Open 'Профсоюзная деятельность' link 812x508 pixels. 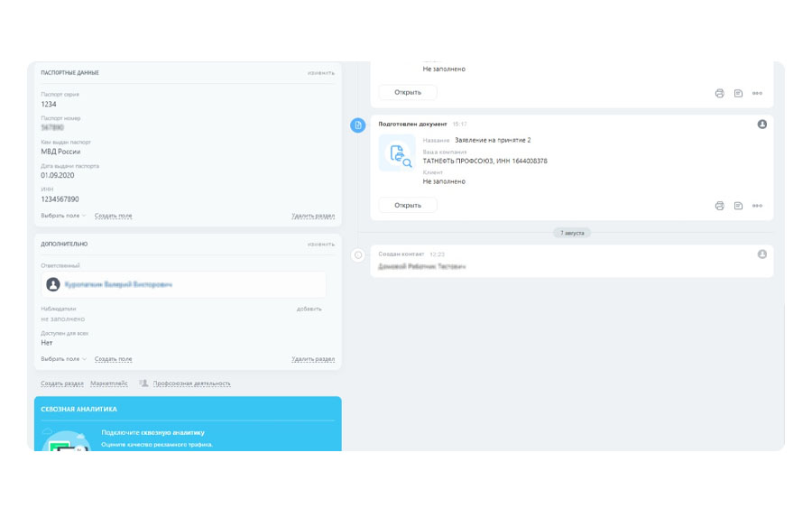click(191, 383)
